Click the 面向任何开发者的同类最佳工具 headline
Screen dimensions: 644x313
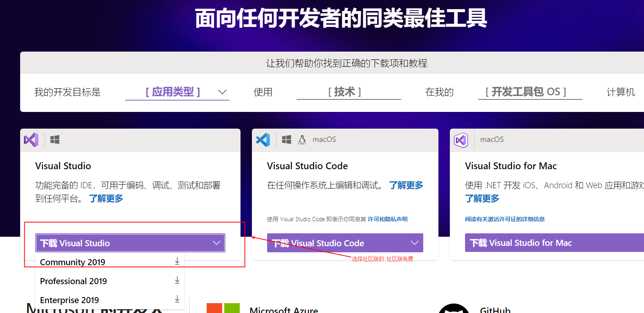point(341,18)
